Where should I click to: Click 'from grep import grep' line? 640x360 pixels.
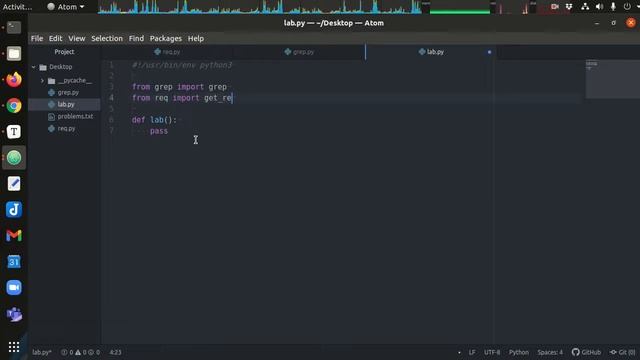coord(179,87)
